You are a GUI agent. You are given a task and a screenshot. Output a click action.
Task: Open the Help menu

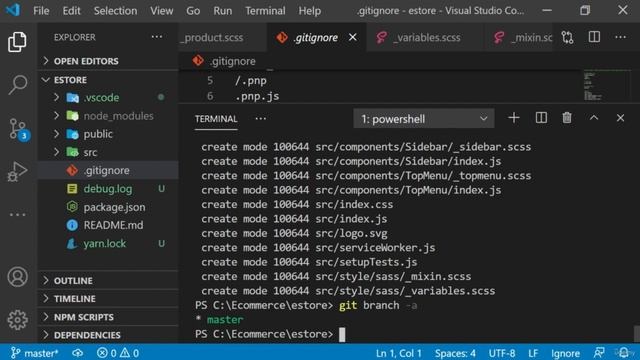[x=309, y=11]
